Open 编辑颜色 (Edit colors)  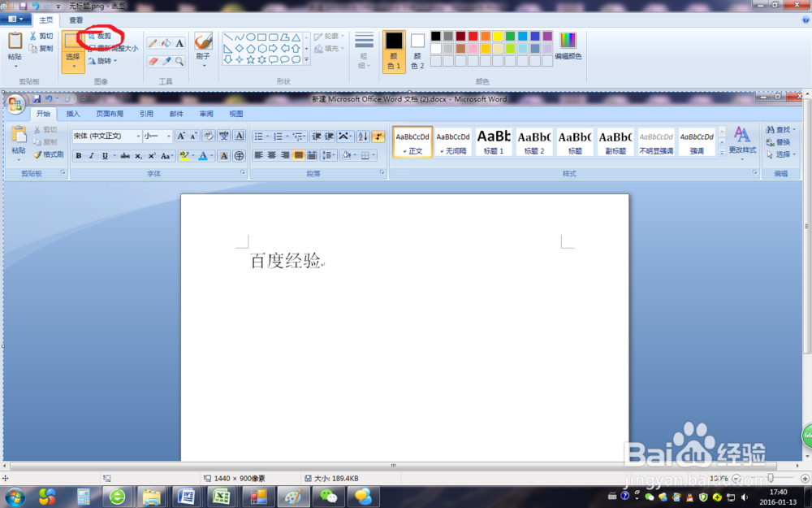tap(568, 46)
